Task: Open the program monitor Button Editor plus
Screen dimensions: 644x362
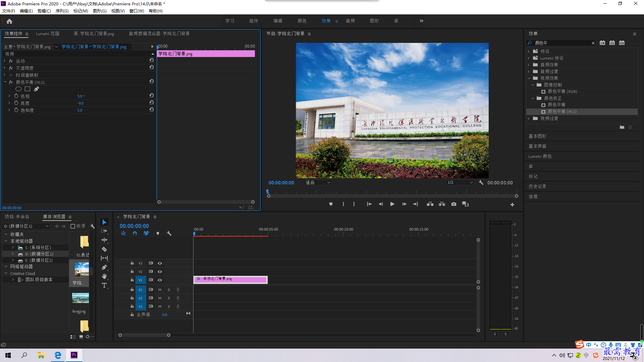Action: tap(512, 204)
